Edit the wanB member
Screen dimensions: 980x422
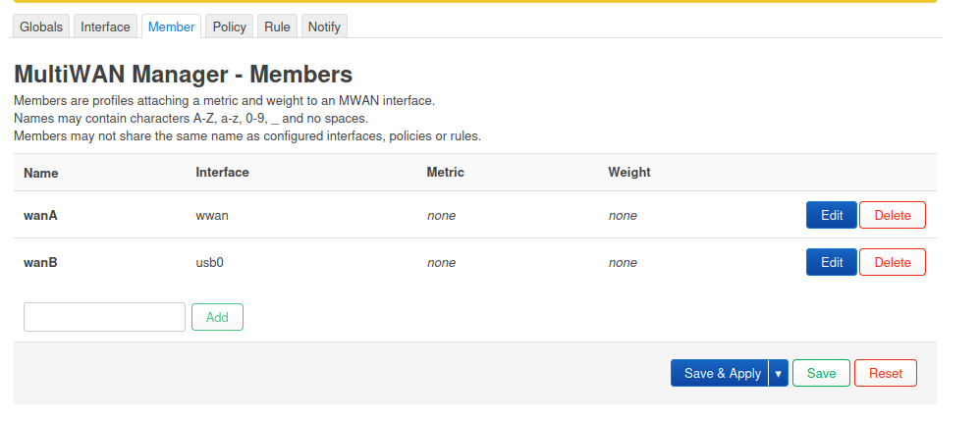[x=831, y=262]
